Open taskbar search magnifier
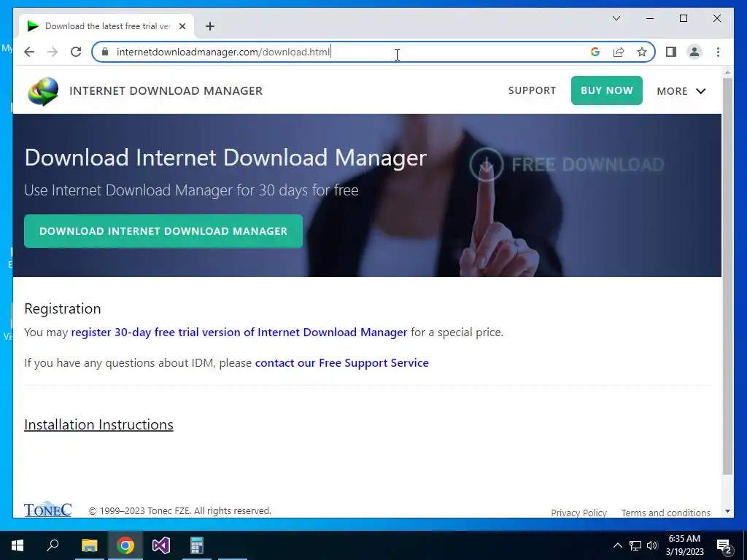747x560 pixels. [53, 545]
